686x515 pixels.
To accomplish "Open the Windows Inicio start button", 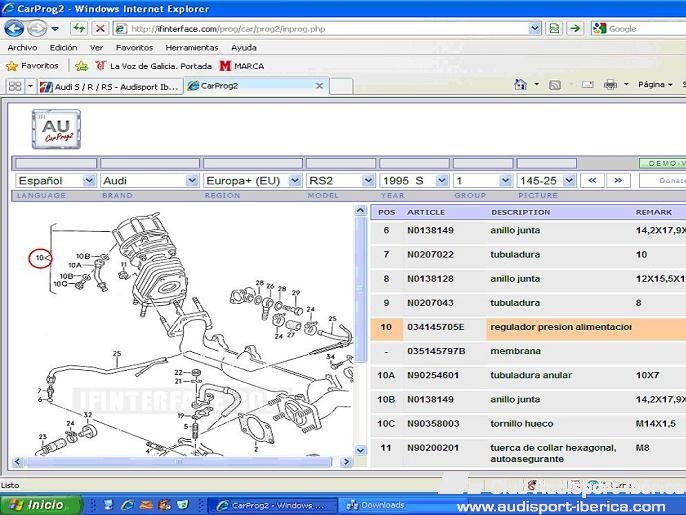I will 41,505.
